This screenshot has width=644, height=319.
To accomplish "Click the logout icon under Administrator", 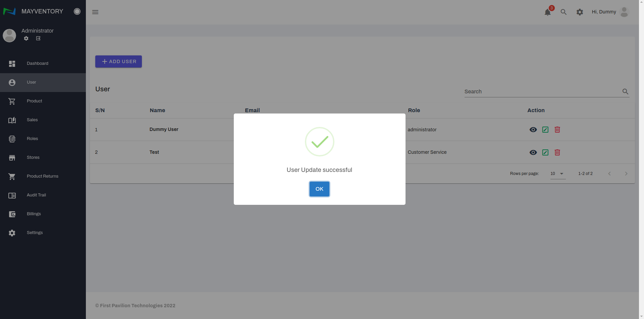I will (x=38, y=39).
